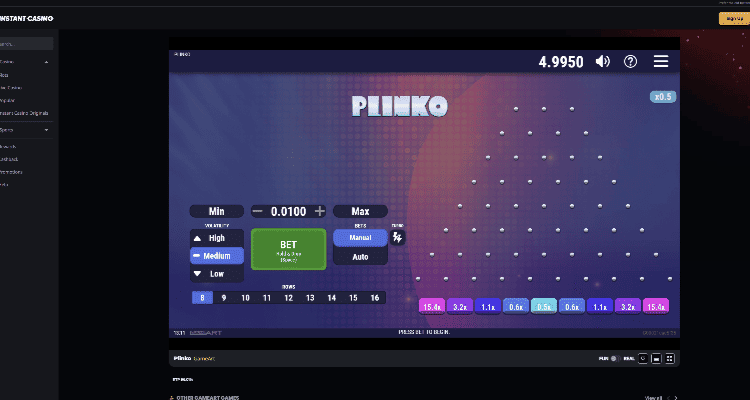This screenshot has width=750, height=400.
Task: Toggle the Fun/Real play mode switch
Action: (615, 358)
